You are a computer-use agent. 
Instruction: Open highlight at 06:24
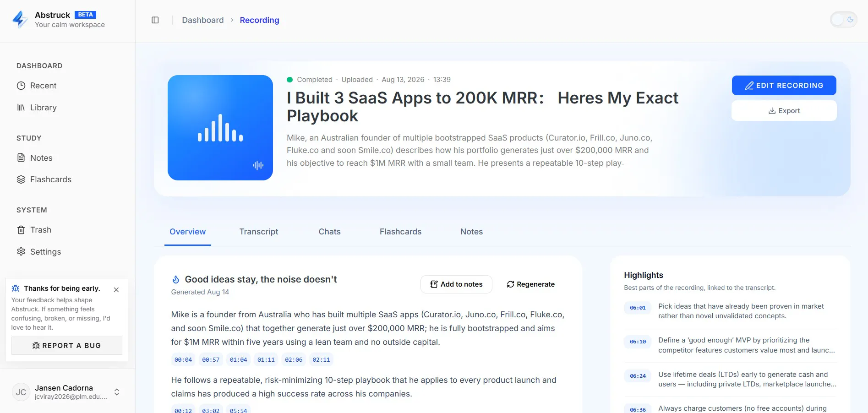pyautogui.click(x=638, y=376)
